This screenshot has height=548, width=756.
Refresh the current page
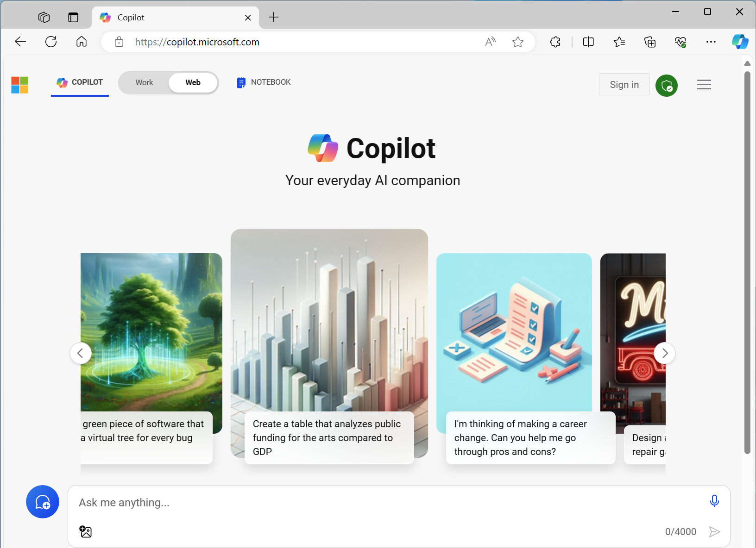click(51, 42)
